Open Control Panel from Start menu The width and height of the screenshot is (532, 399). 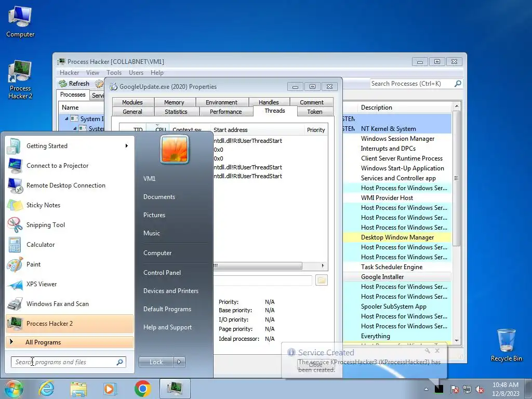[x=162, y=272]
